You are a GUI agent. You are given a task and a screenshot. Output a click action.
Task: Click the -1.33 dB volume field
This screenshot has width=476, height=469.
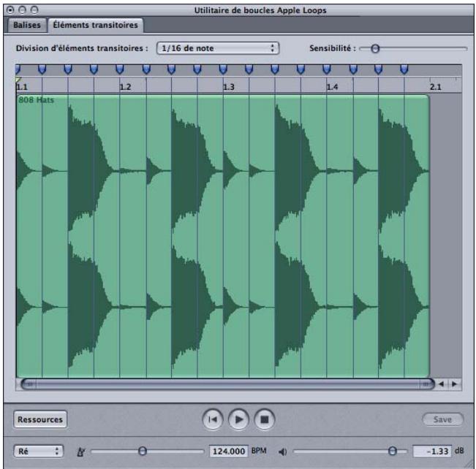coord(432,451)
